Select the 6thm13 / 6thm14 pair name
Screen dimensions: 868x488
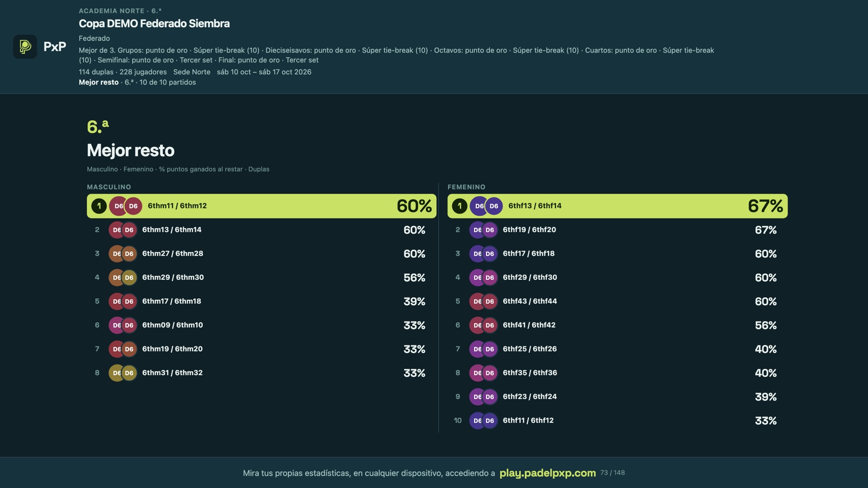(172, 230)
